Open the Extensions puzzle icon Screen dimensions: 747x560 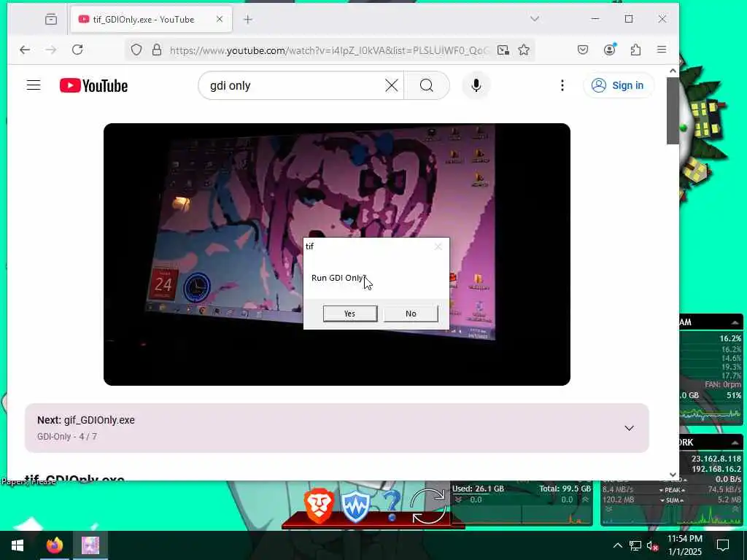click(635, 50)
